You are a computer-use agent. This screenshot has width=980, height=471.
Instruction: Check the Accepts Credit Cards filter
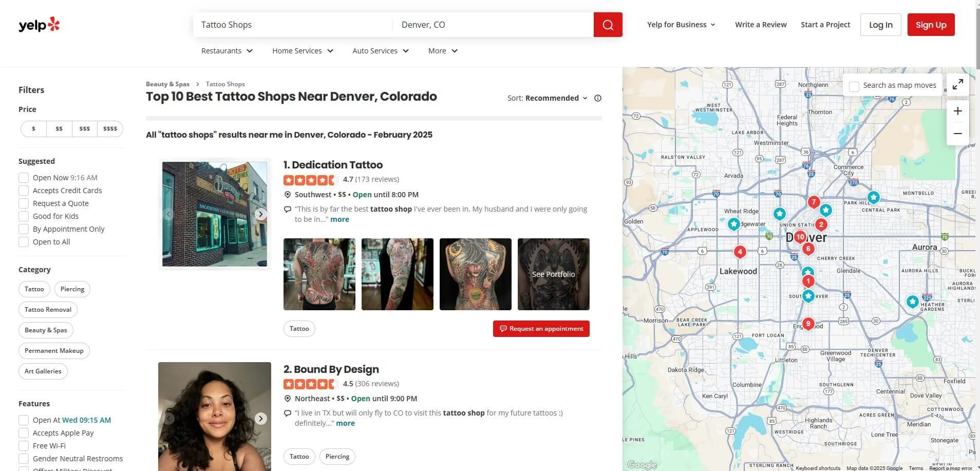[x=24, y=190]
